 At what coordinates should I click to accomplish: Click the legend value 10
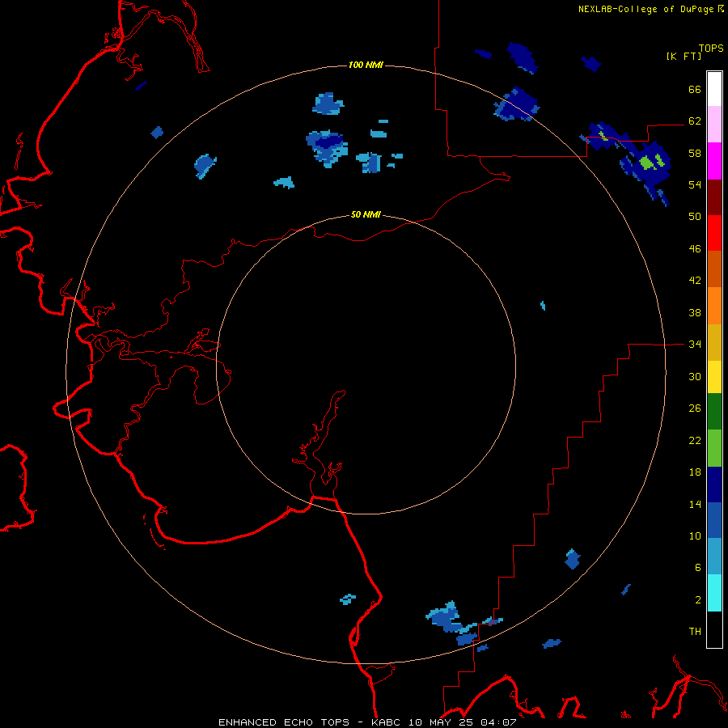(695, 535)
